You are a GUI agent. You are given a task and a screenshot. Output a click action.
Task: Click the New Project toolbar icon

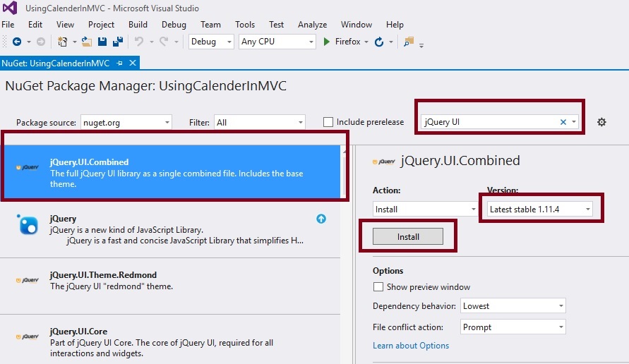[63, 42]
